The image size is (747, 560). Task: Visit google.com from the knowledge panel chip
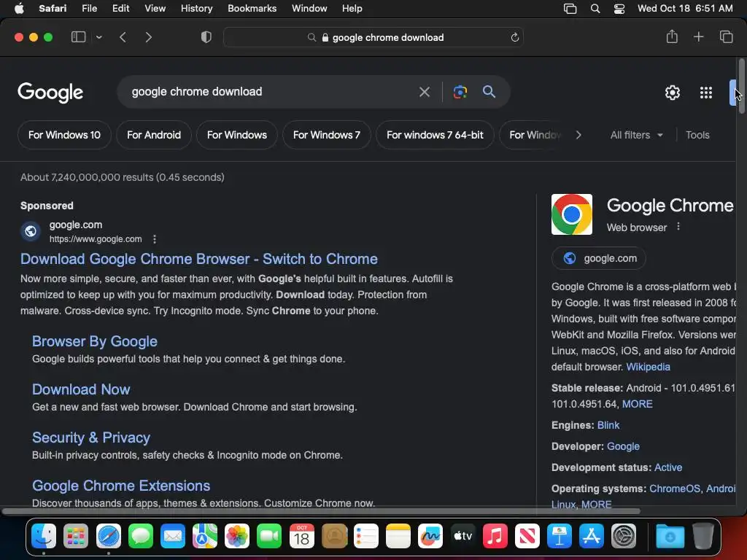[598, 258]
